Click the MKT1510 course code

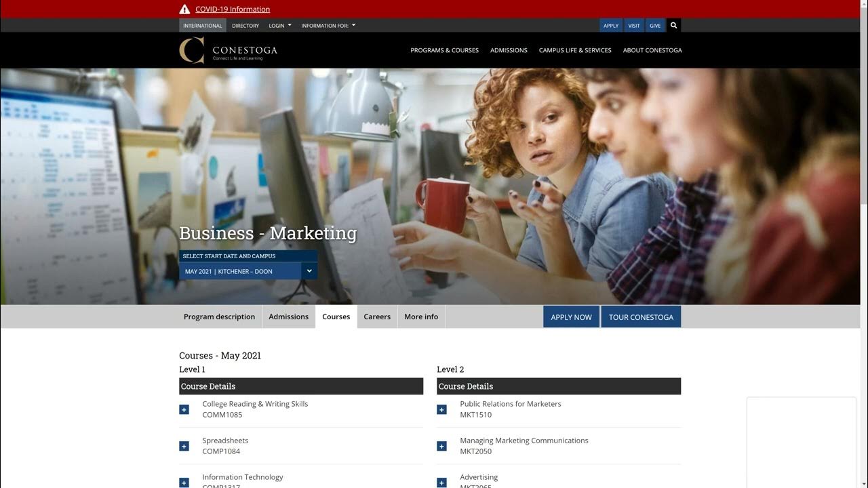pyautogui.click(x=475, y=415)
